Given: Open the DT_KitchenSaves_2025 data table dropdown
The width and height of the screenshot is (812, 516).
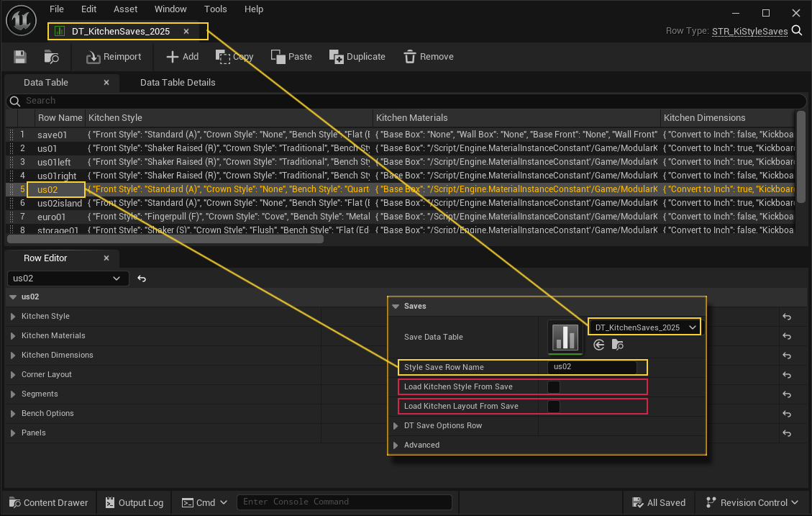Looking at the screenshot, I should pos(644,327).
